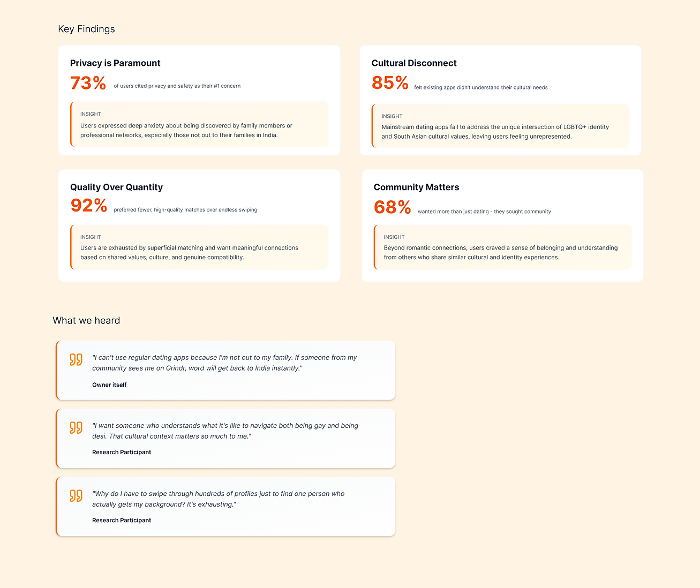Open the Privacy is Paramount card heading

(x=115, y=63)
